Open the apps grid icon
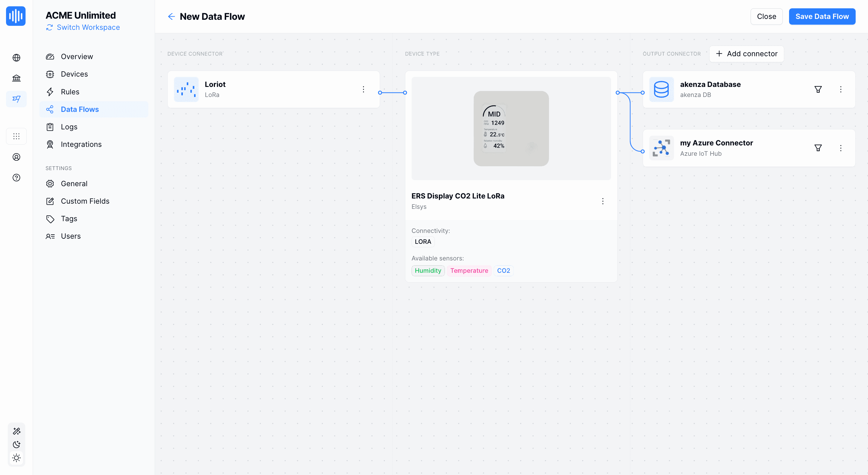The width and height of the screenshot is (868, 475). coord(16,136)
